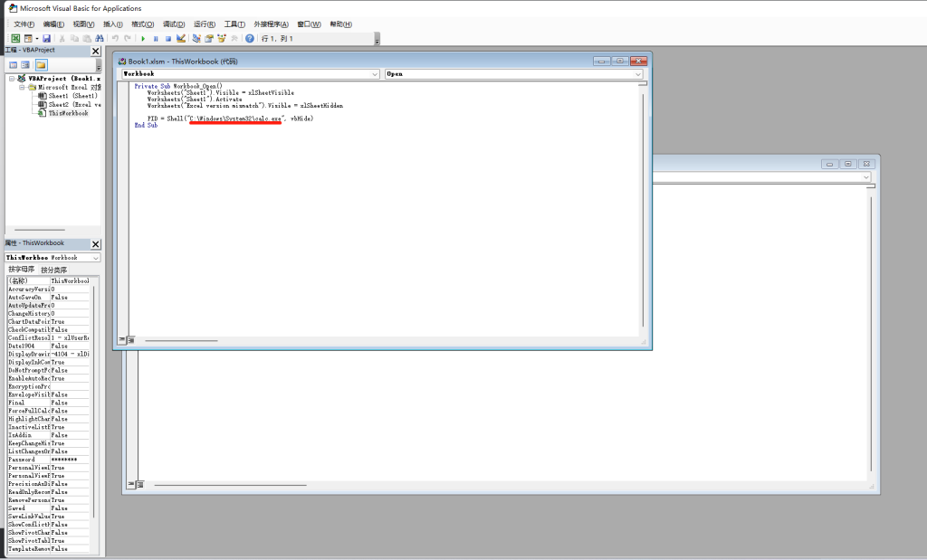Click the Paste toolbar icon
Screen dimensions: 927x560
tap(87, 38)
